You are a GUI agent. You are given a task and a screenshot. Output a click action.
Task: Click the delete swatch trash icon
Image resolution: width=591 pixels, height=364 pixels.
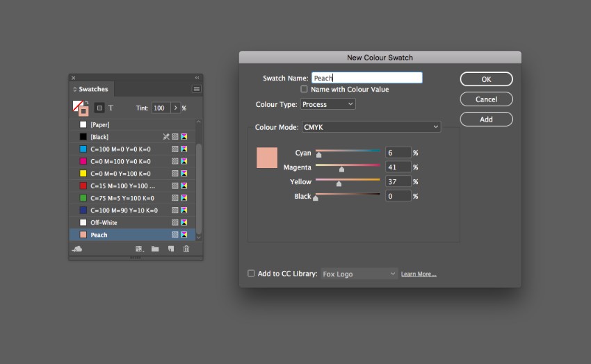click(x=186, y=249)
